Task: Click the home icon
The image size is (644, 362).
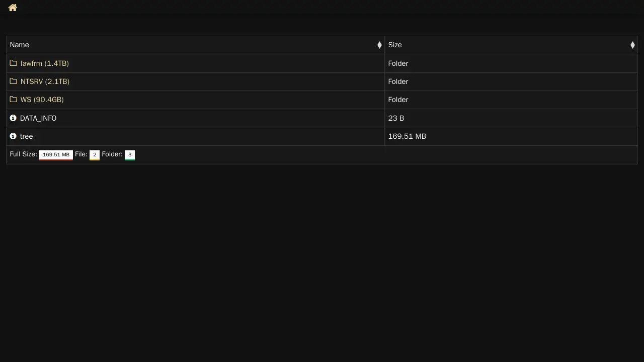Action: pos(13,8)
